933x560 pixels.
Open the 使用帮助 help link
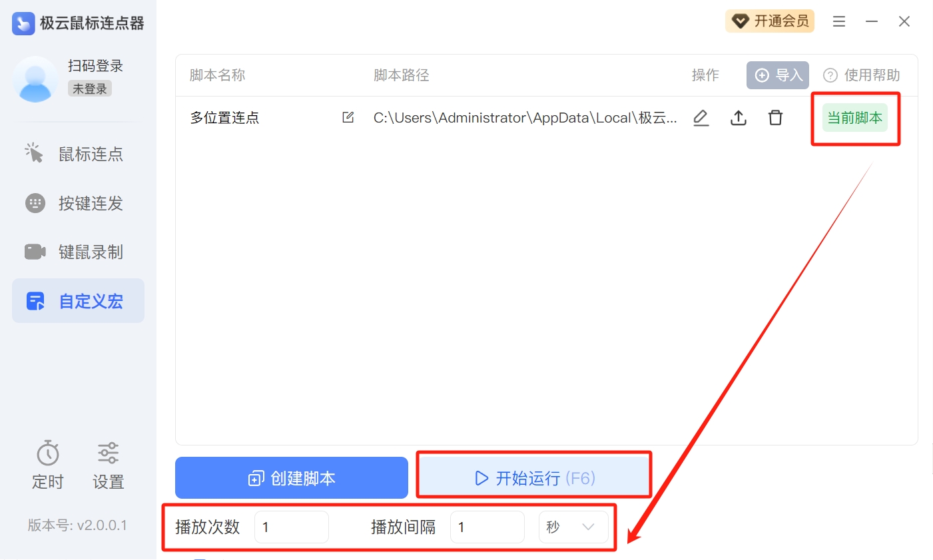point(862,75)
